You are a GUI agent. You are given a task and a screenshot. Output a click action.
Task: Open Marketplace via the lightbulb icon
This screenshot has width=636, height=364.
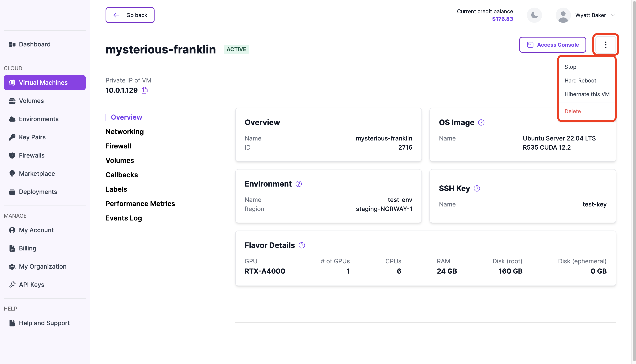tap(12, 173)
